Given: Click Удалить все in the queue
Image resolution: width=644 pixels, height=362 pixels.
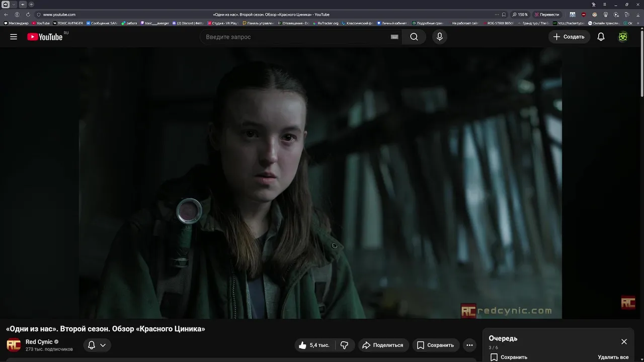Looking at the screenshot, I should click(x=613, y=357).
